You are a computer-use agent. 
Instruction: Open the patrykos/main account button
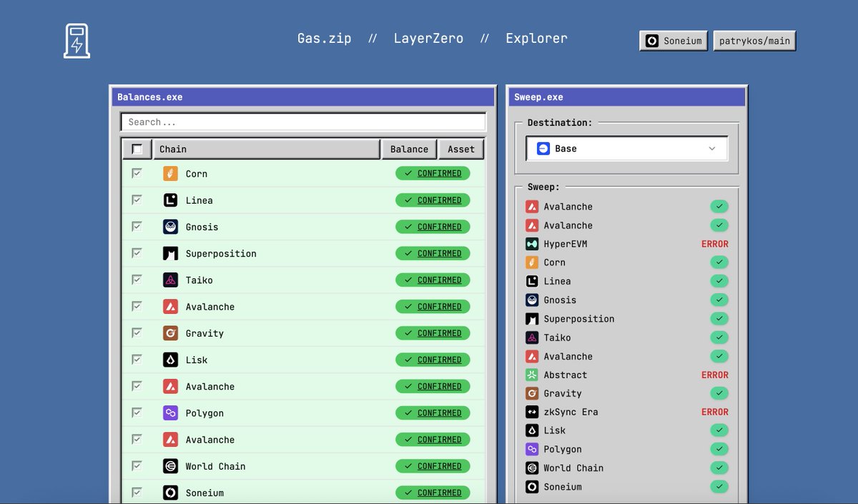coord(754,41)
